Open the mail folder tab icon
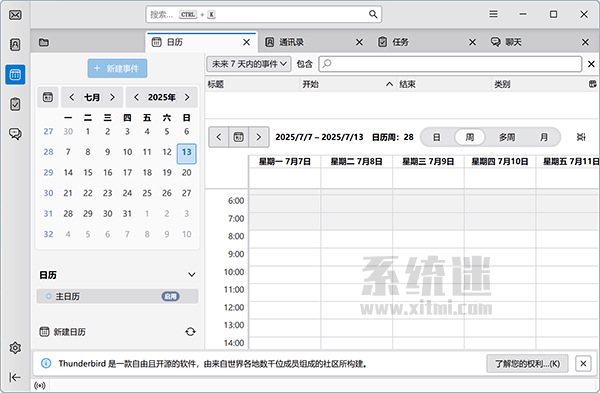This screenshot has height=393, width=600. click(x=44, y=42)
